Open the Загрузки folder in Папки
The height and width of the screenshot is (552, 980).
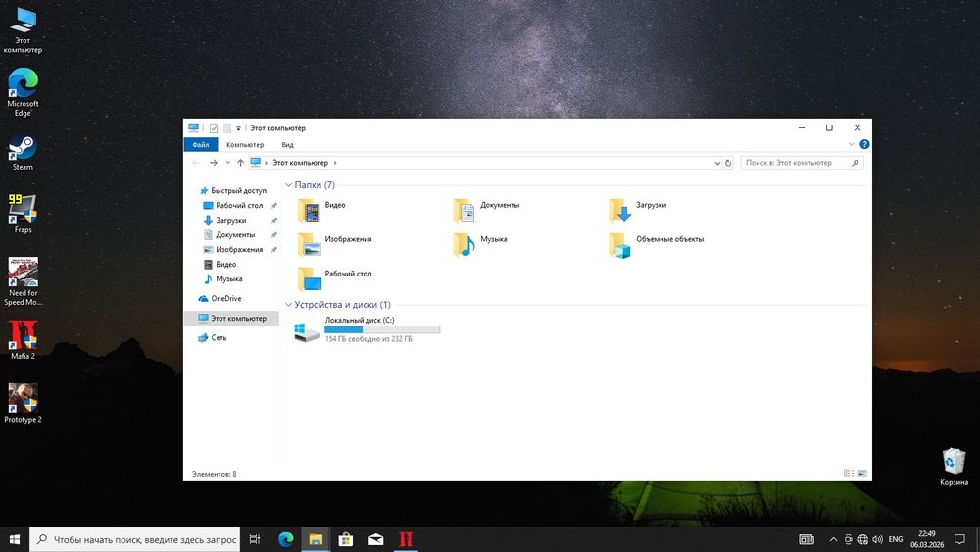[638, 210]
